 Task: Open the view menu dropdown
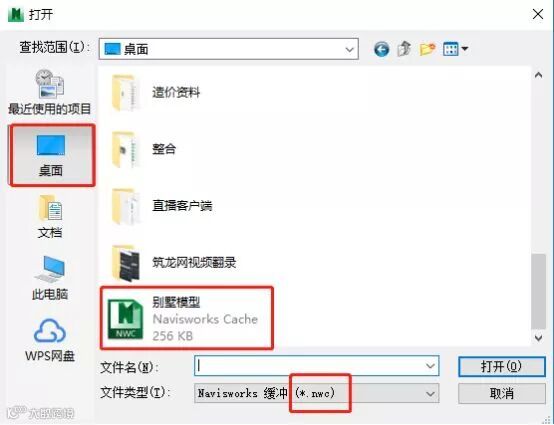pos(456,49)
